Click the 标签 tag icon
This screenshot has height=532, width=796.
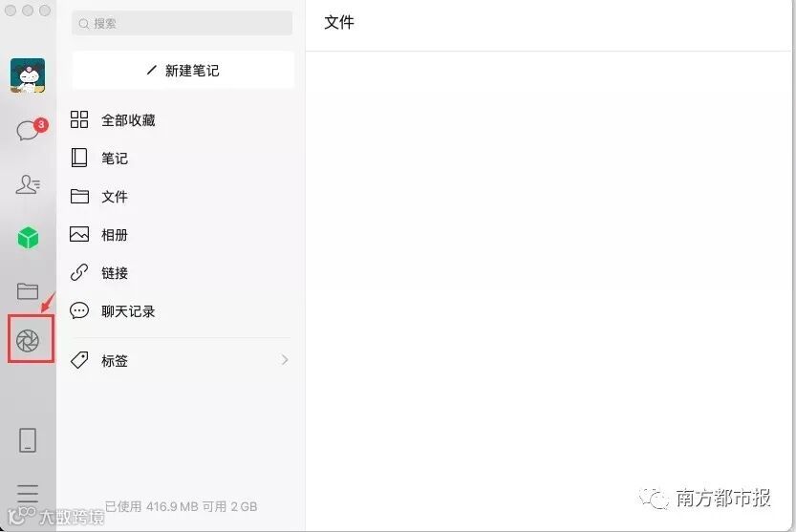(79, 360)
